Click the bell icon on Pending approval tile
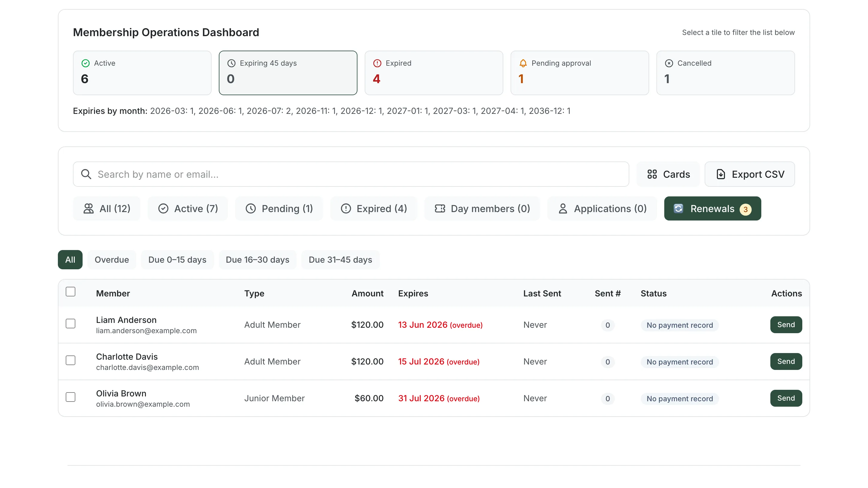Image resolution: width=868 pixels, height=488 pixels. [x=523, y=63]
